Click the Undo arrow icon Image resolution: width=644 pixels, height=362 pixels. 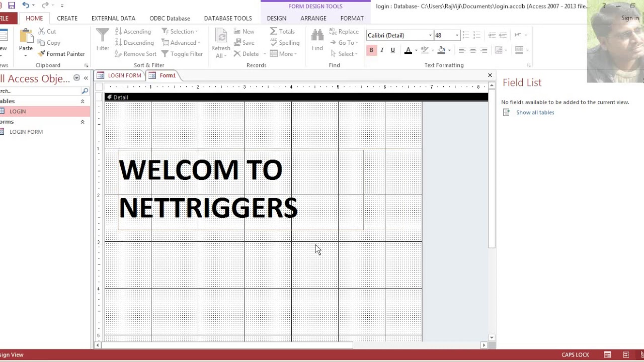click(25, 6)
